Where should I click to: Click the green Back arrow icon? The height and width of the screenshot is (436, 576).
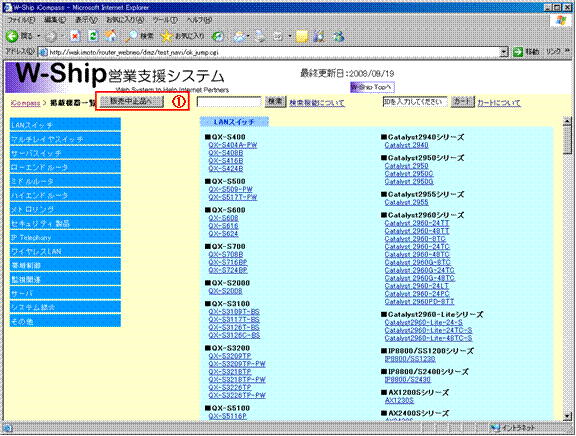tap(12, 36)
